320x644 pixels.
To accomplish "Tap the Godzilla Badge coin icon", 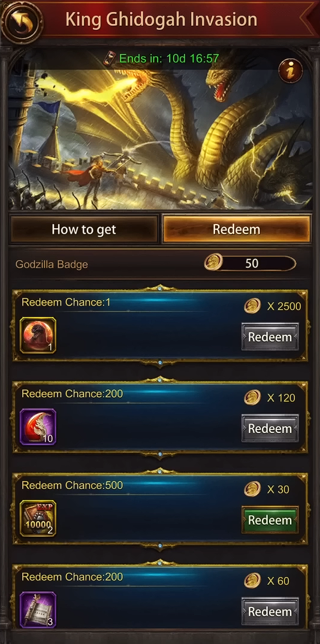I will pos(213,262).
